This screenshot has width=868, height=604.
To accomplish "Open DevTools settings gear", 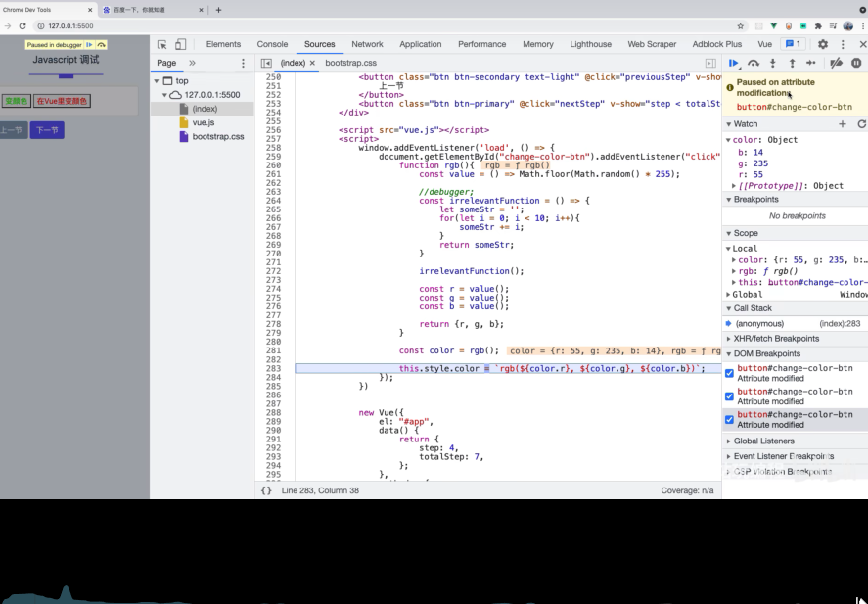I will (823, 44).
